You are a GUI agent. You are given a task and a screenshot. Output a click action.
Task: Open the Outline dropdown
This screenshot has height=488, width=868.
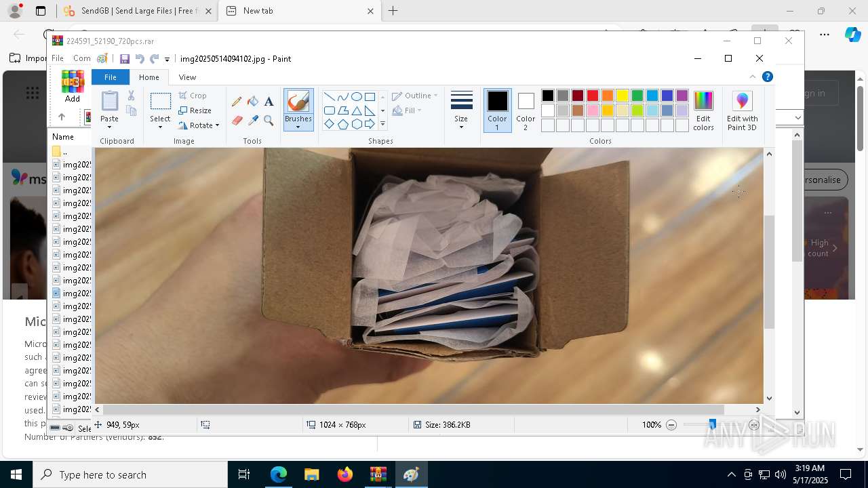coord(415,96)
